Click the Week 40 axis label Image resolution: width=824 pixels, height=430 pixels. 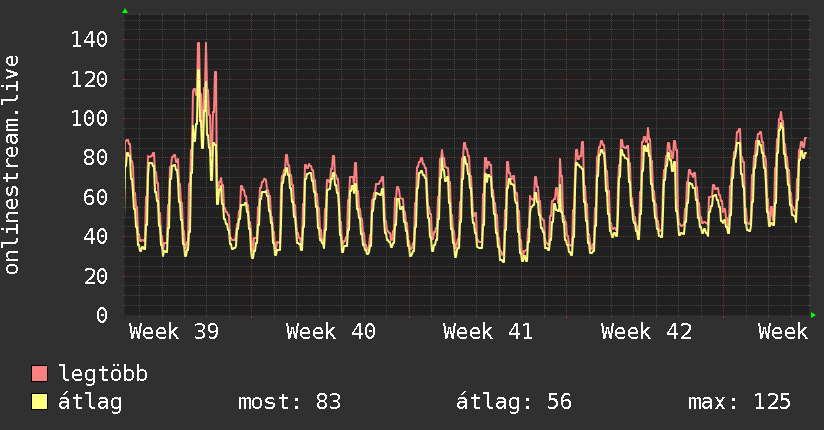click(x=331, y=332)
